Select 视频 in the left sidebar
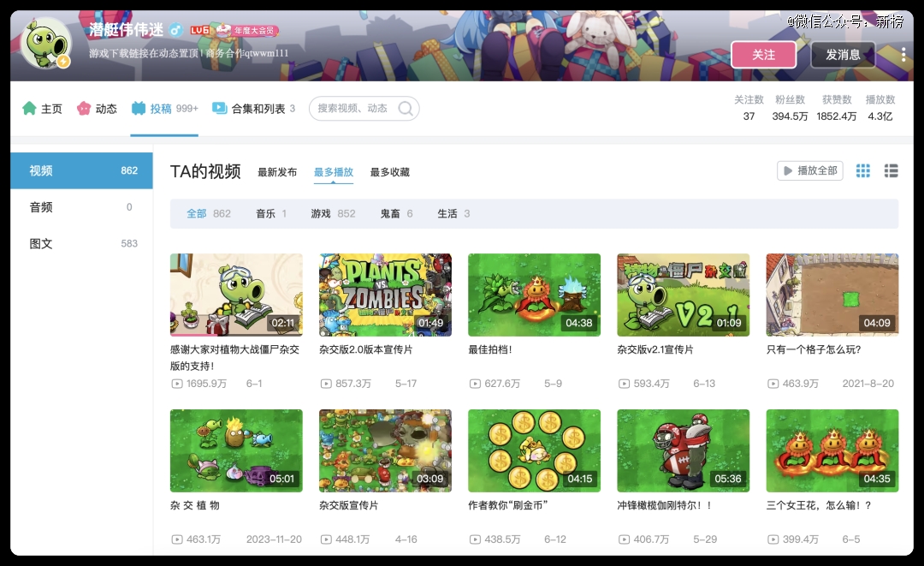The width and height of the screenshot is (924, 566). click(x=81, y=170)
